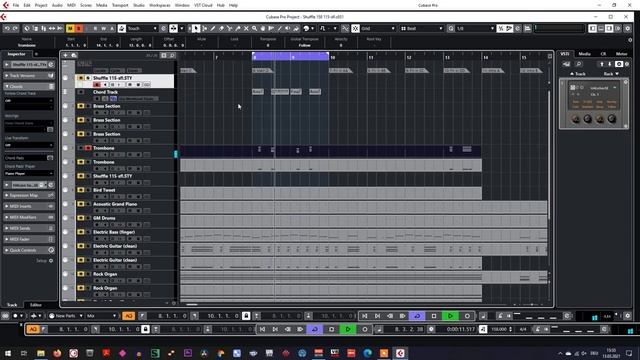Image resolution: width=640 pixels, height=360 pixels.
Task: Expand Quick Controls inspector section
Action: [x=29, y=250]
